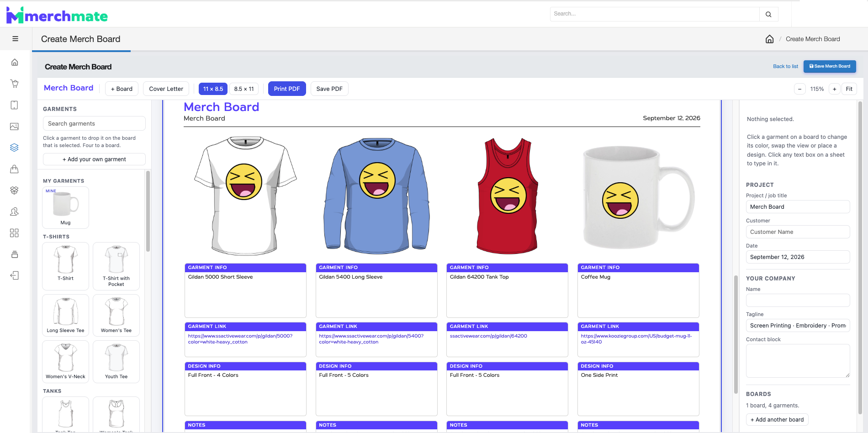
Task: Click the Customer Name field
Action: (798, 232)
